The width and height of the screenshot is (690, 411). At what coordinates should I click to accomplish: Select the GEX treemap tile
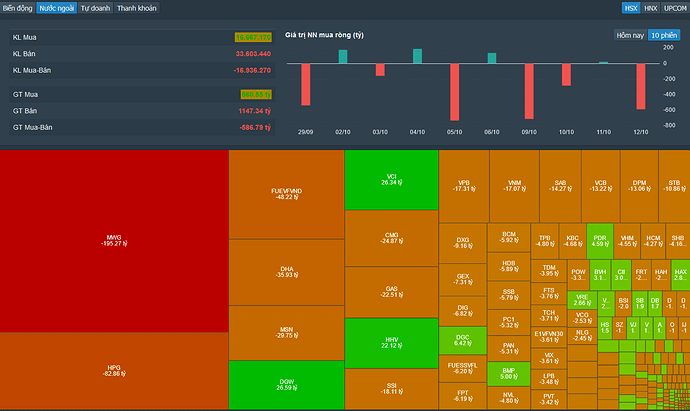[x=463, y=279]
